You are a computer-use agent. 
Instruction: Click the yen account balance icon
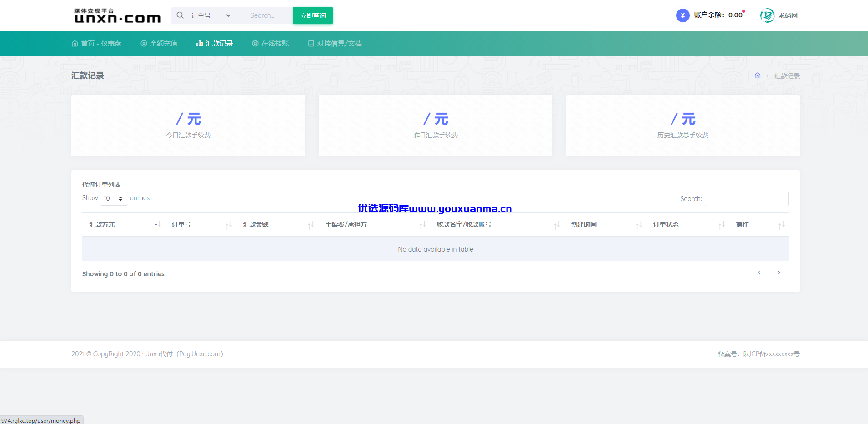pos(682,15)
